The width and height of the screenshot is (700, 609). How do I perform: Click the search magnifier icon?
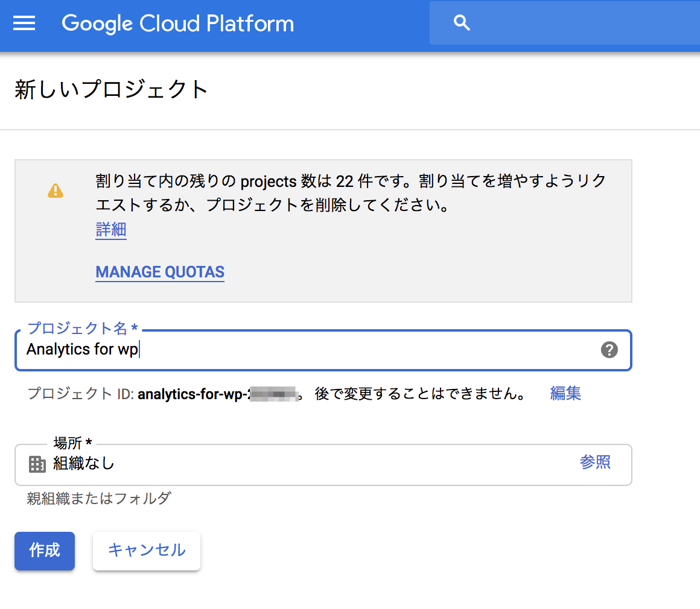(x=462, y=22)
